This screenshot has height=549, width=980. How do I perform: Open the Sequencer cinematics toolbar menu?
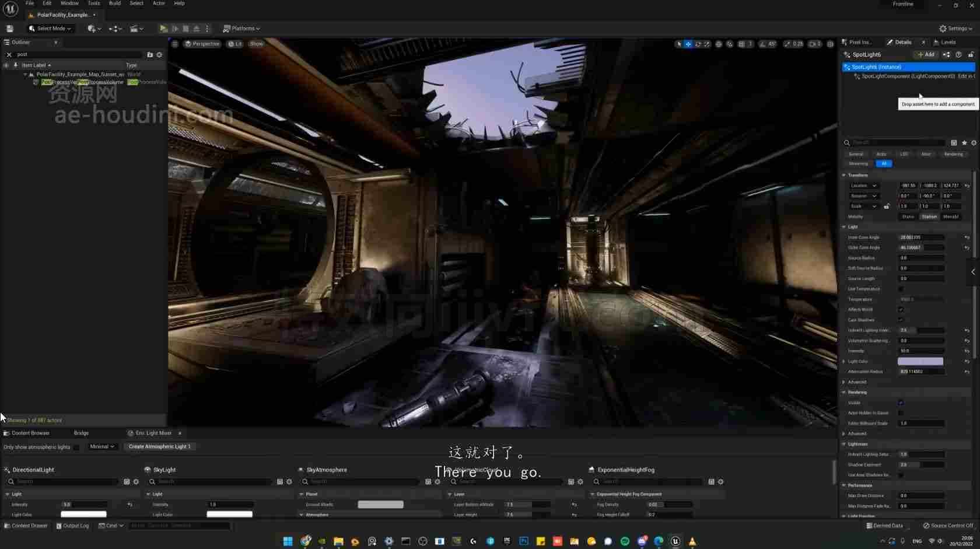pos(136,29)
